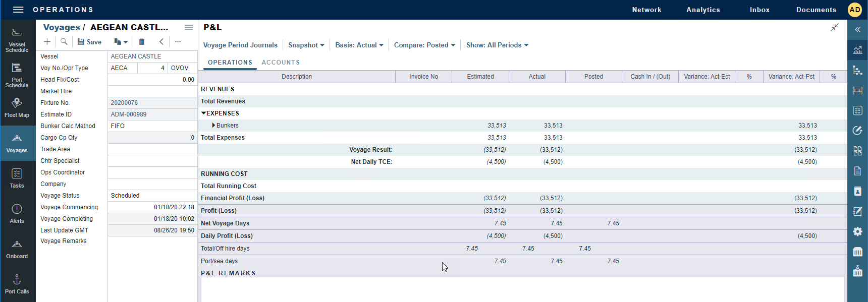This screenshot has width=868, height=302.
Task: Open the hamburger menu next to Operations
Action: [x=18, y=10]
